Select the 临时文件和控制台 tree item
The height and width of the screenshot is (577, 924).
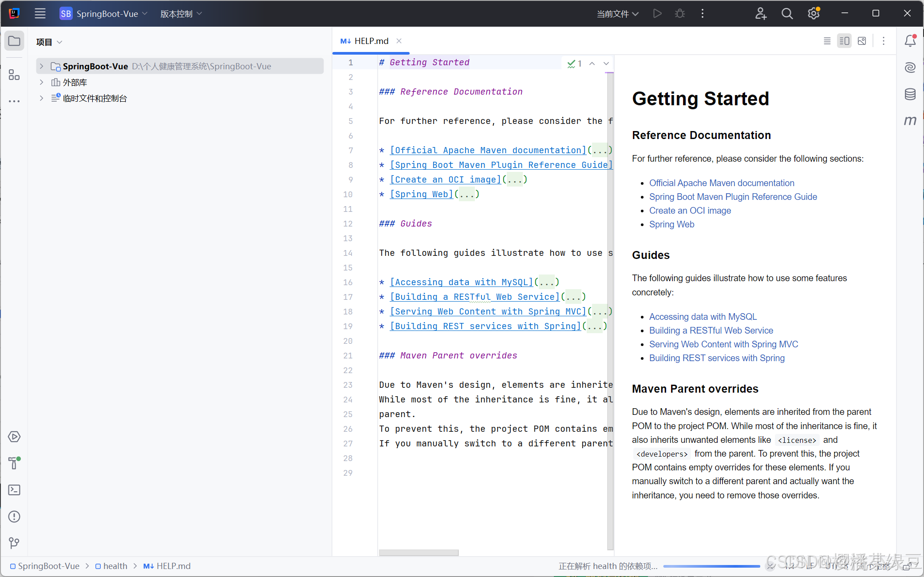[x=95, y=98]
